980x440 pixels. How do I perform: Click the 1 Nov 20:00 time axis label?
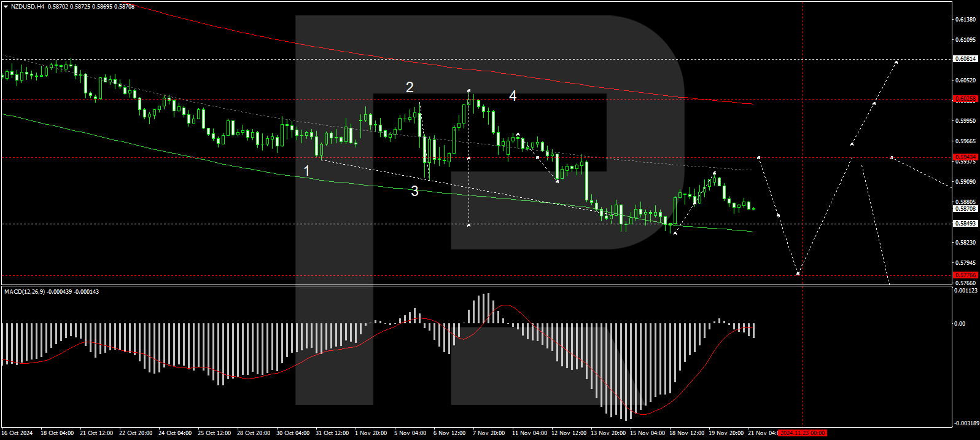tap(371, 433)
